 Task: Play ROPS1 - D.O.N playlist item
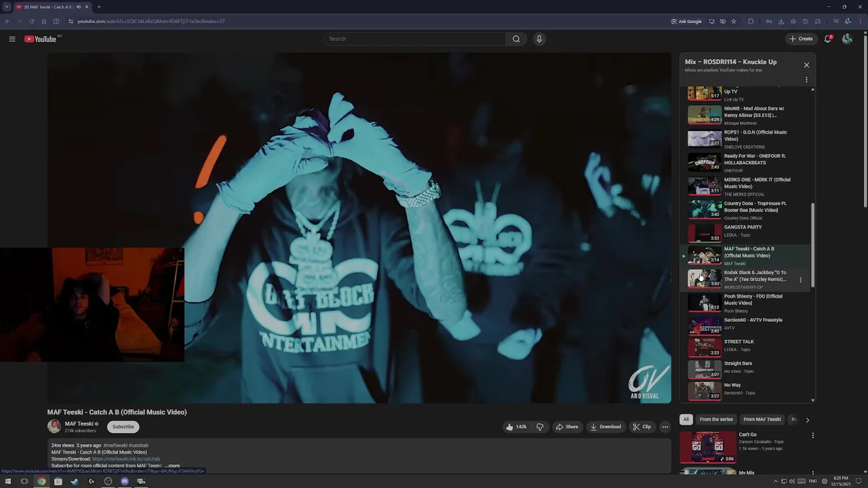745,139
